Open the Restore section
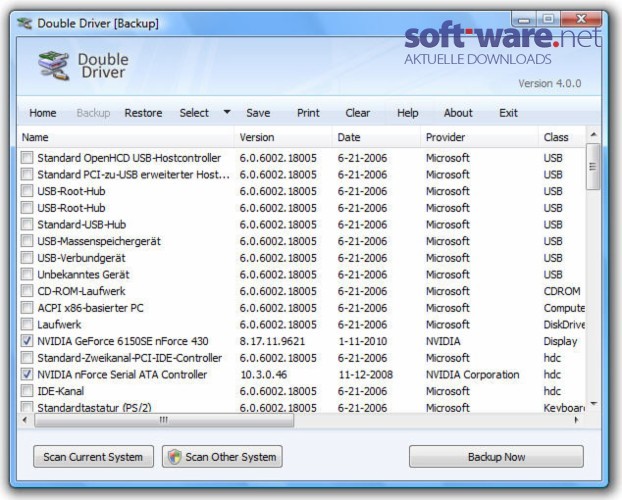 click(x=143, y=113)
